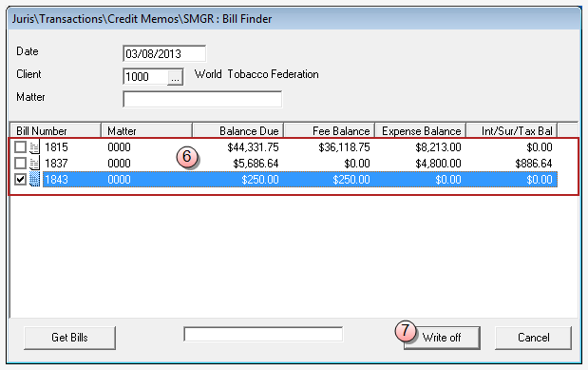Click the $886.64 Int/Sur/Tax value

[x=533, y=164]
